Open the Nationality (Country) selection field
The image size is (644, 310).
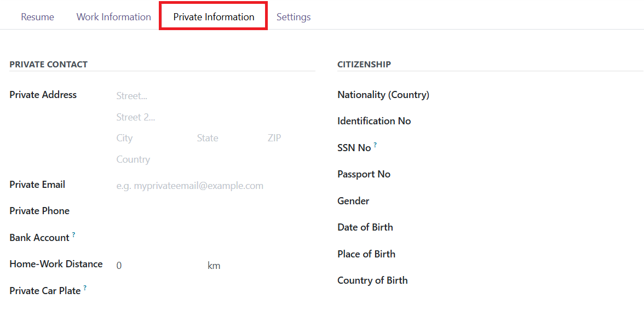pos(538,95)
